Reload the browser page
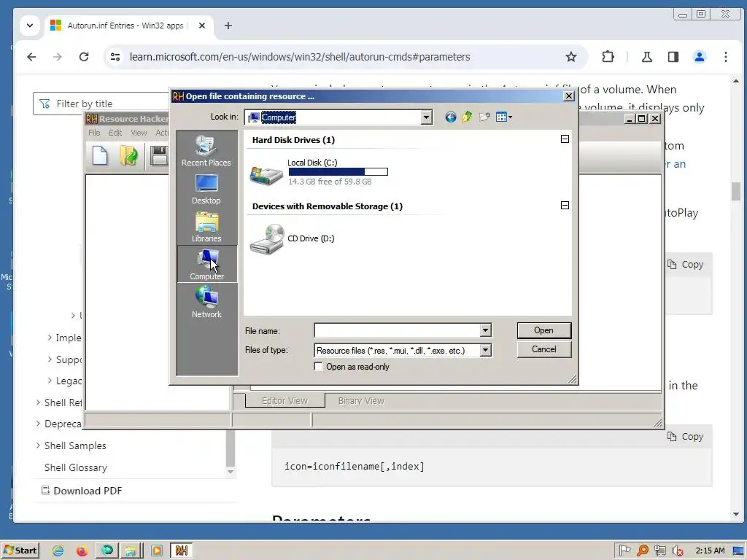747x560 pixels. tap(84, 57)
